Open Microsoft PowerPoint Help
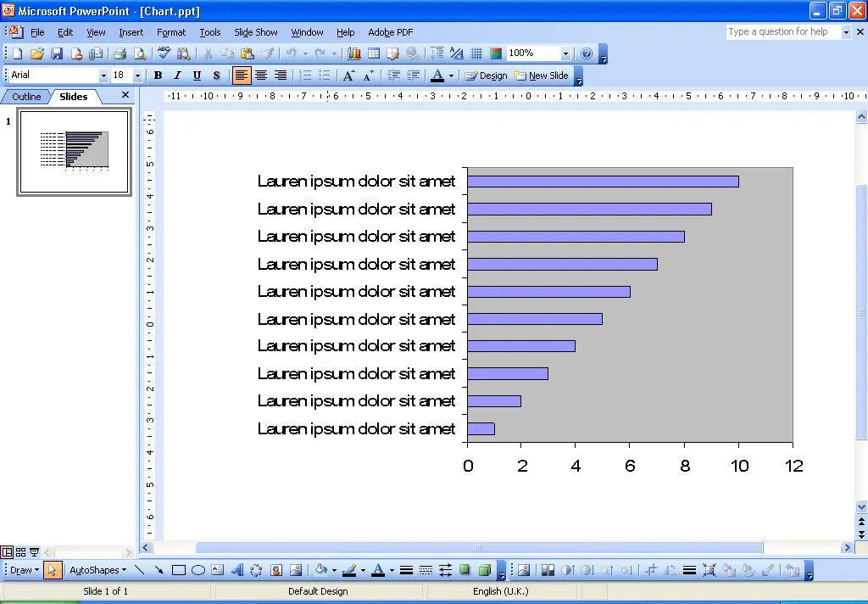Image resolution: width=868 pixels, height=604 pixels. (587, 53)
